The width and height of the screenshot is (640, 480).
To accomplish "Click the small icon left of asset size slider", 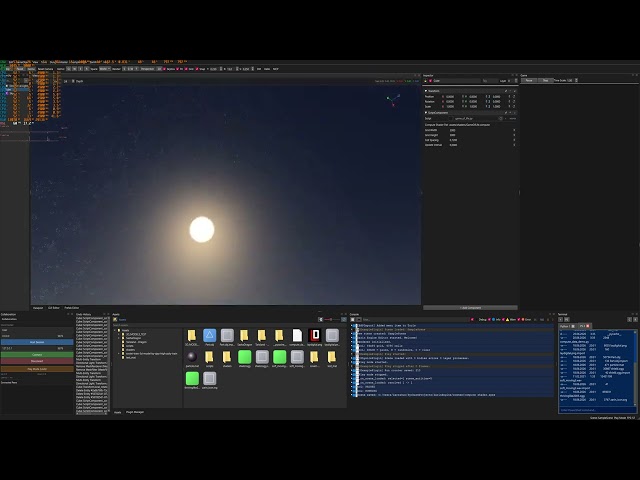I will [320, 320].
